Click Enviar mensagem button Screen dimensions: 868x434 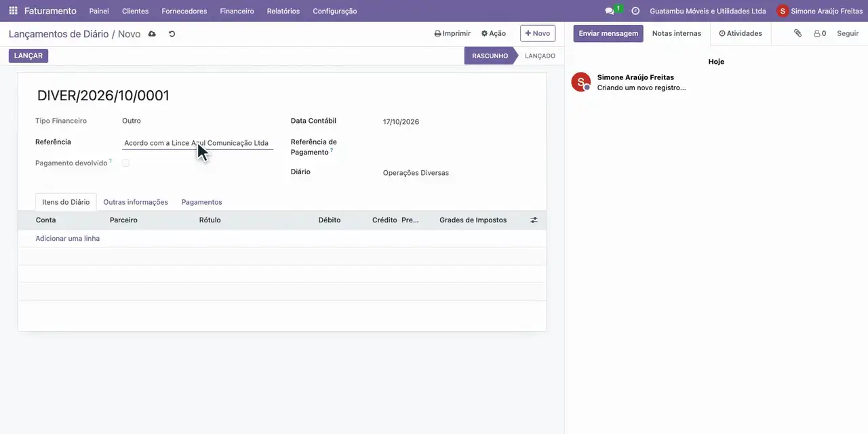pos(608,33)
